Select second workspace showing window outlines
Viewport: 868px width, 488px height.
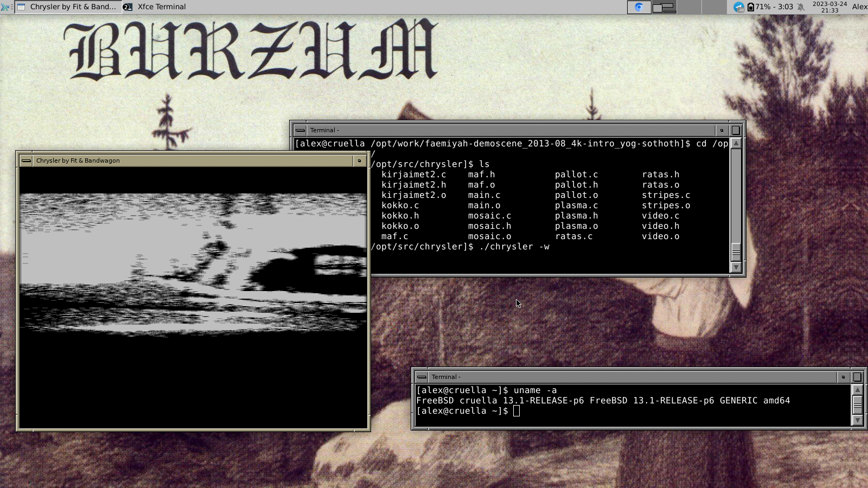click(x=664, y=7)
